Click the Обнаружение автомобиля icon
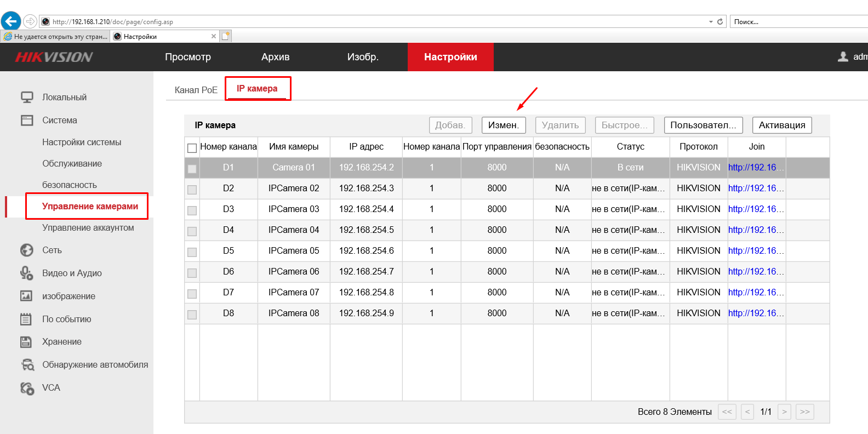The height and width of the screenshot is (434, 868). click(27, 364)
